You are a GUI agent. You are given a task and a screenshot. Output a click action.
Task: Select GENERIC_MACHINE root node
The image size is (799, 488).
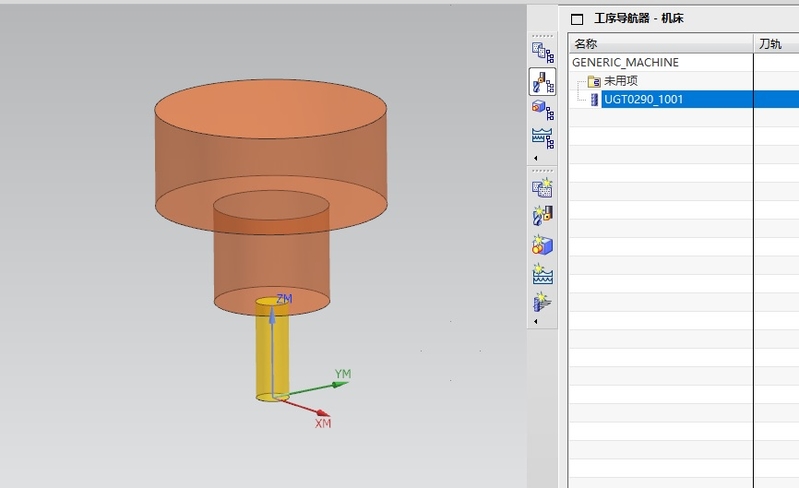(x=625, y=62)
